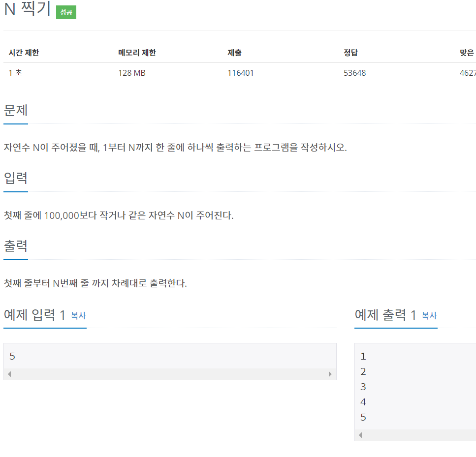This screenshot has width=476, height=457.
Task: Click the horizontal scrollbar track of example input
Action: (170, 374)
